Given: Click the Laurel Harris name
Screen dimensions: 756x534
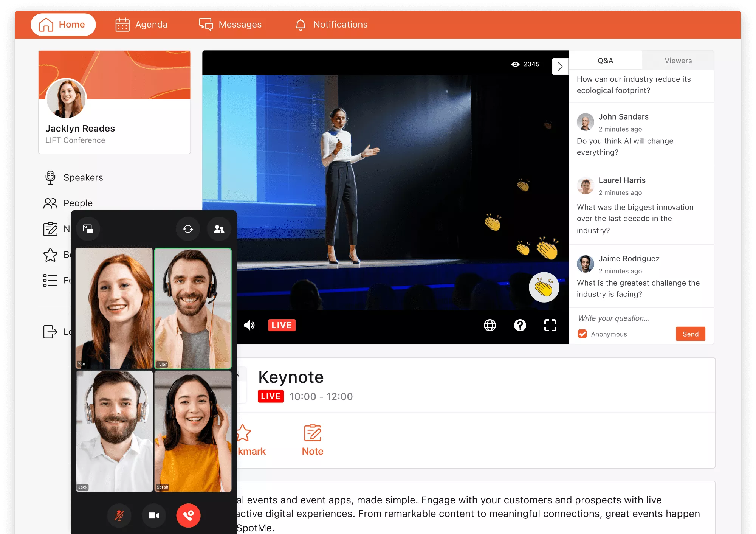Looking at the screenshot, I should (622, 180).
